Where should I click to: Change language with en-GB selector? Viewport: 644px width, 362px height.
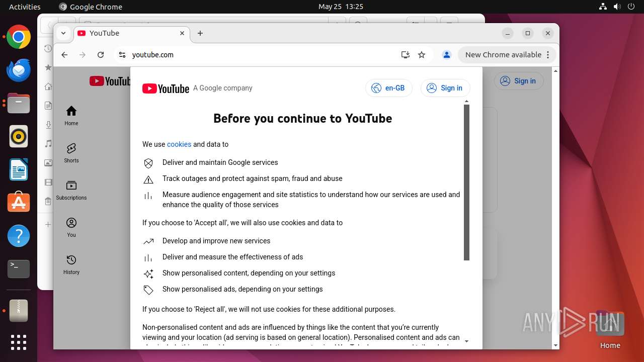(x=389, y=88)
